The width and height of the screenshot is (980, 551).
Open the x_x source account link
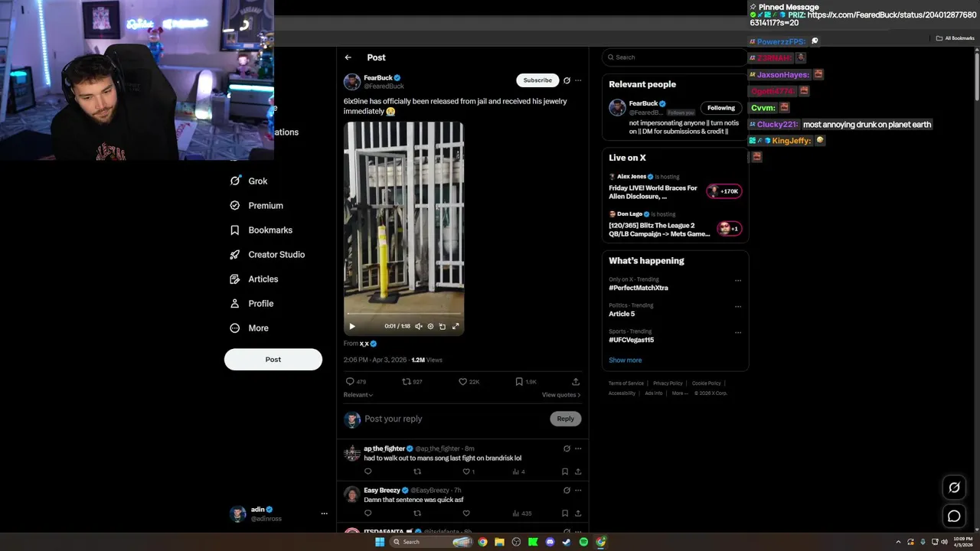click(x=364, y=344)
